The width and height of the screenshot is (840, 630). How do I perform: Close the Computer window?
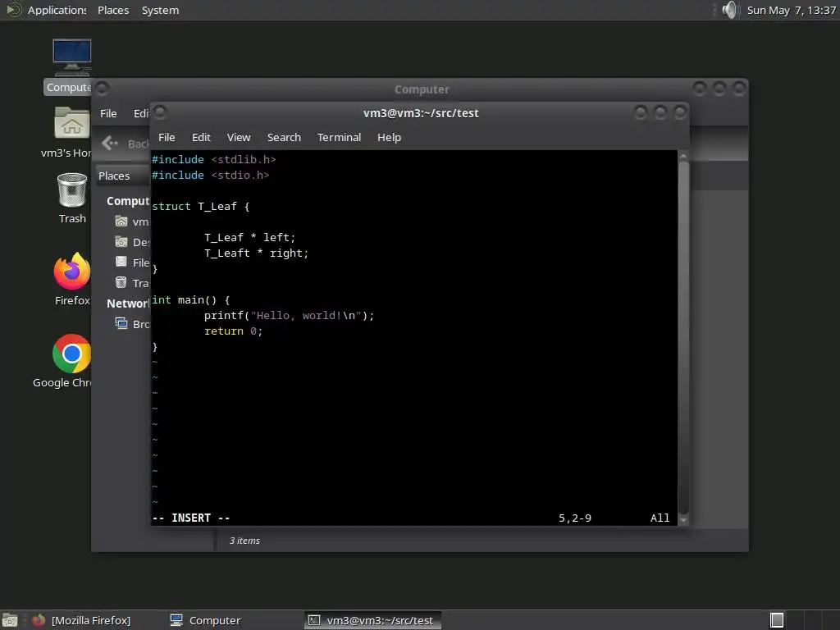[x=739, y=89]
